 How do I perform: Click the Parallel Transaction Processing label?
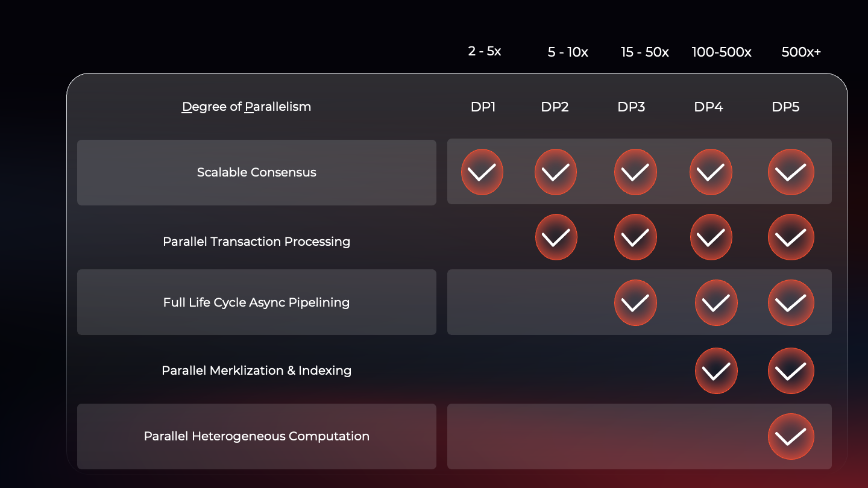coord(257,242)
